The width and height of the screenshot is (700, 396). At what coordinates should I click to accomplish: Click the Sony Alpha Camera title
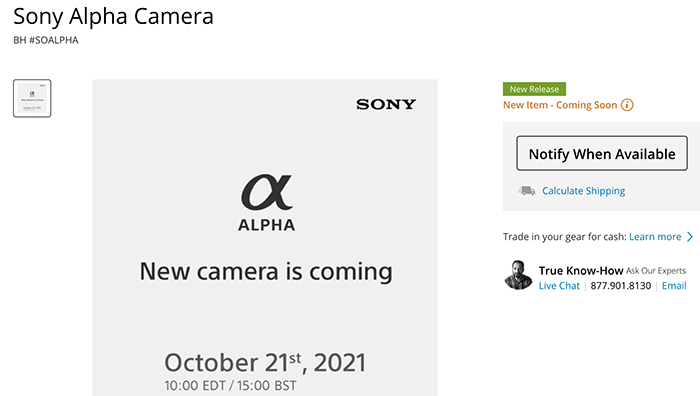pos(113,17)
